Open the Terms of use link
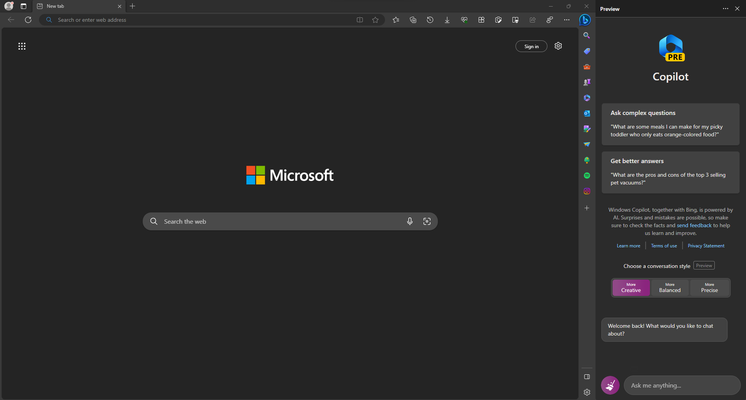This screenshot has height=400, width=746. pos(664,246)
